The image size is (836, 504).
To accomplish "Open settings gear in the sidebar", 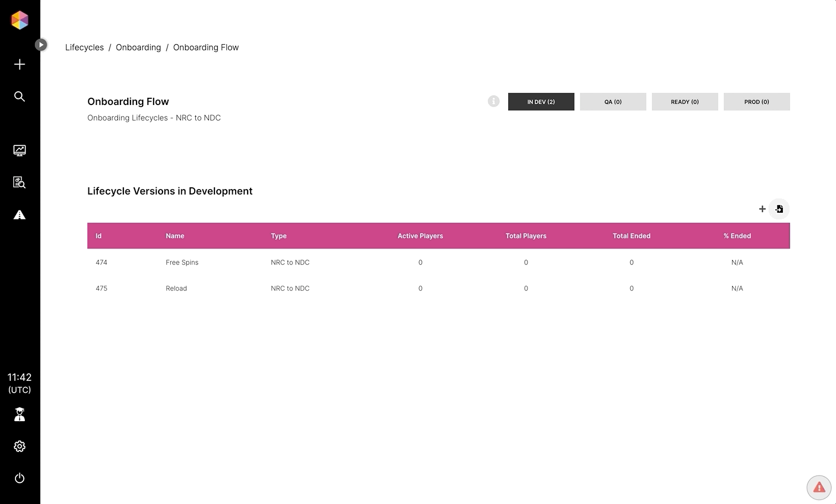I will click(19, 447).
